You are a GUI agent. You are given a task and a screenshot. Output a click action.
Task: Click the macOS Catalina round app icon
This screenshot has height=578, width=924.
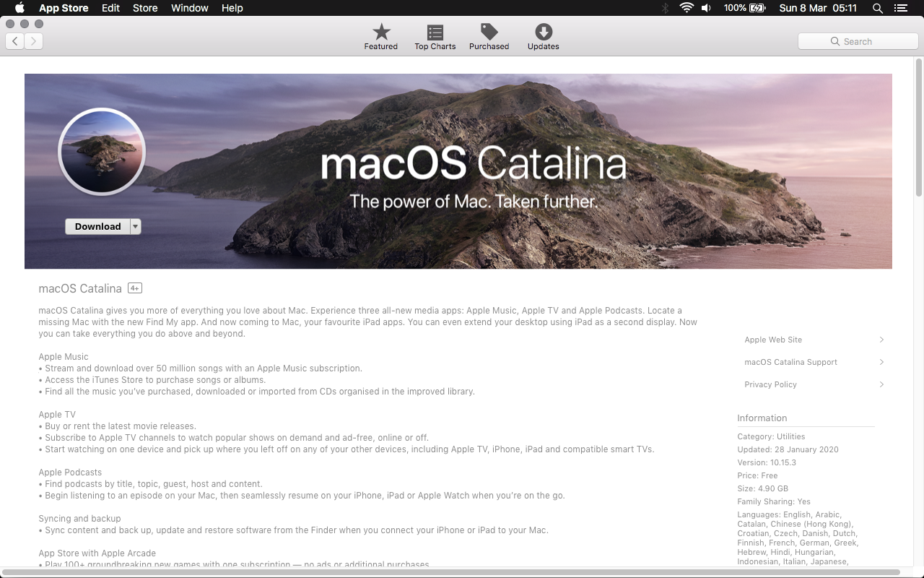click(102, 152)
